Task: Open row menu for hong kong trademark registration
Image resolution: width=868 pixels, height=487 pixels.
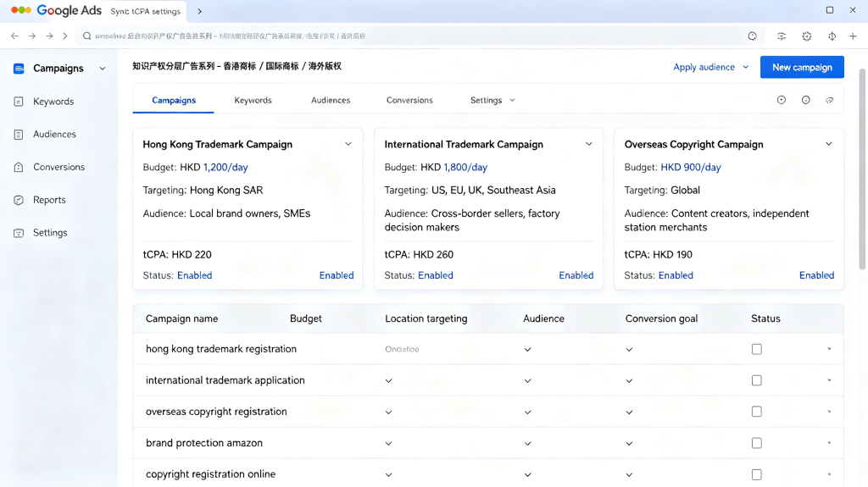Action: 829,349
